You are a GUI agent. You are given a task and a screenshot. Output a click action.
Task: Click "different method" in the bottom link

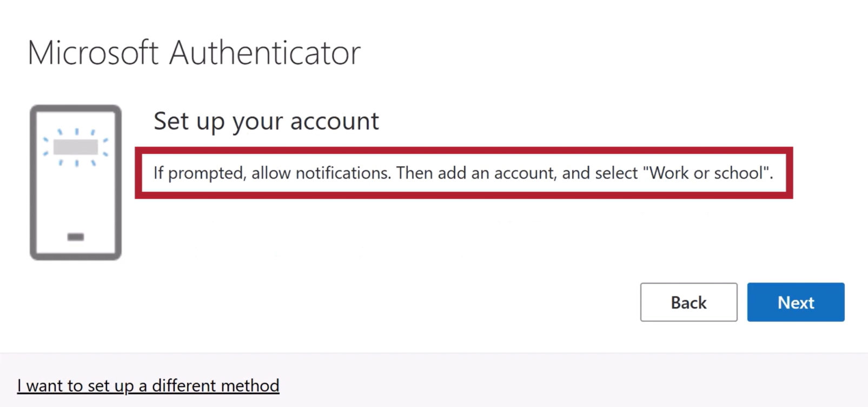coord(215,385)
